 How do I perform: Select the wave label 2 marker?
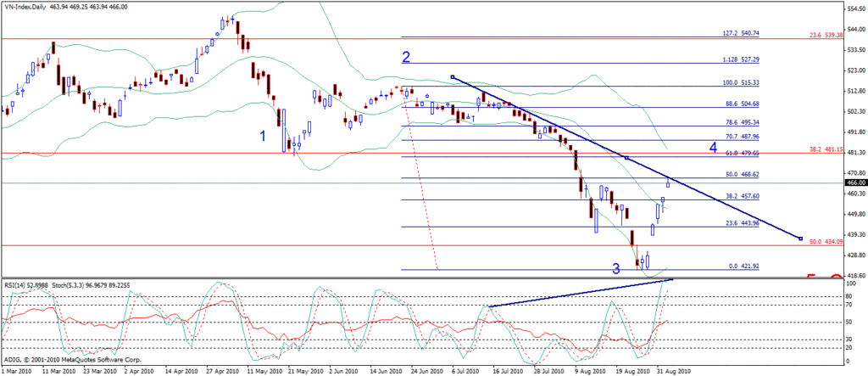(407, 58)
